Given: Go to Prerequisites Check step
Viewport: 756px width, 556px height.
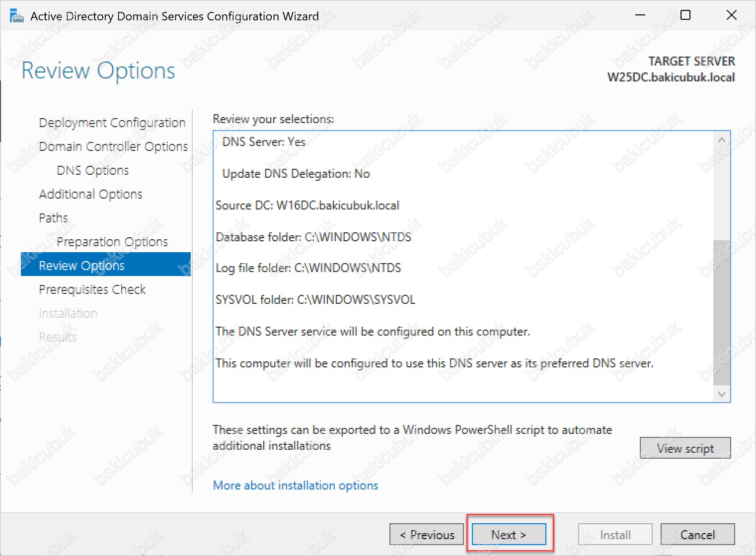Looking at the screenshot, I should pos(92,289).
